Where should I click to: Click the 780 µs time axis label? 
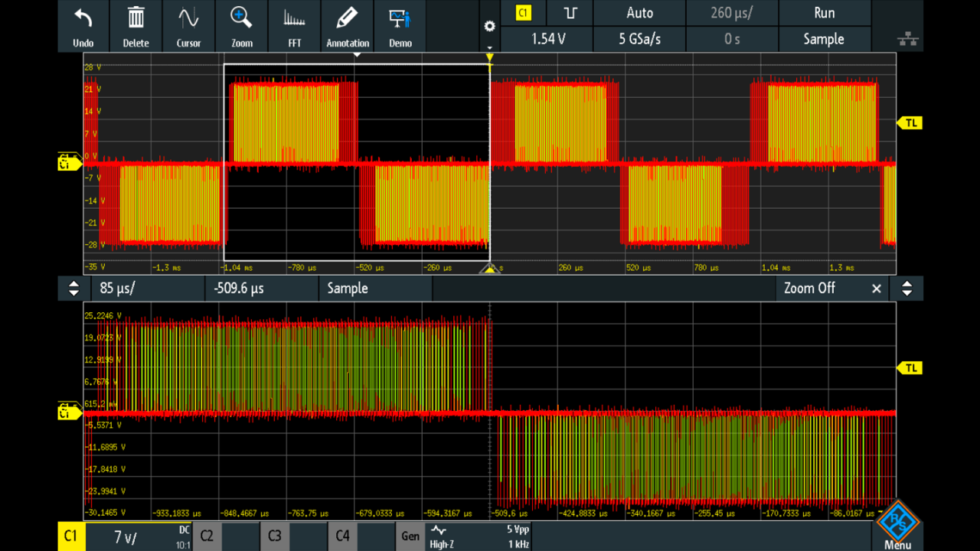(x=708, y=268)
